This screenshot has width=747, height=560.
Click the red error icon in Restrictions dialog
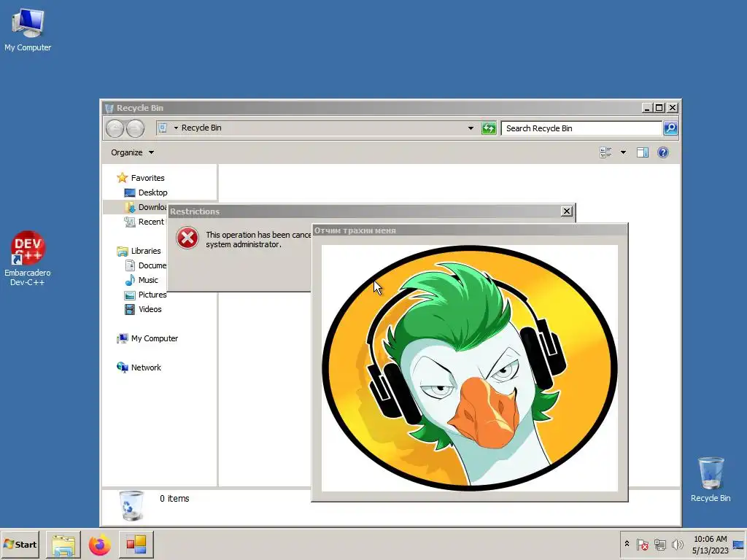click(x=187, y=238)
